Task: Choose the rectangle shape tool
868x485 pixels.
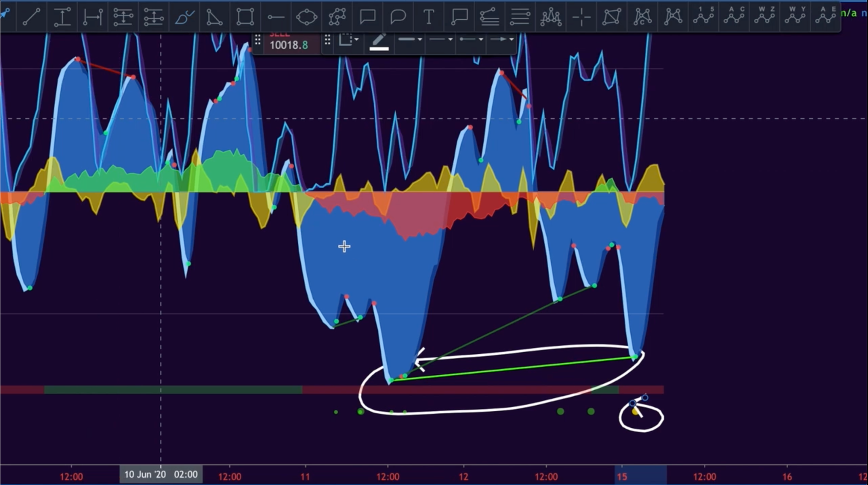Action: (245, 17)
